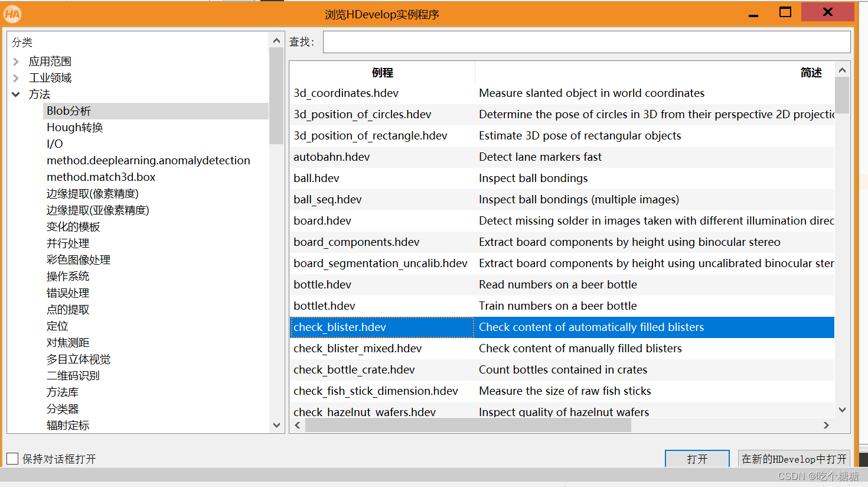
Task: Select 3d_coordinates.hdev example
Action: [346, 93]
